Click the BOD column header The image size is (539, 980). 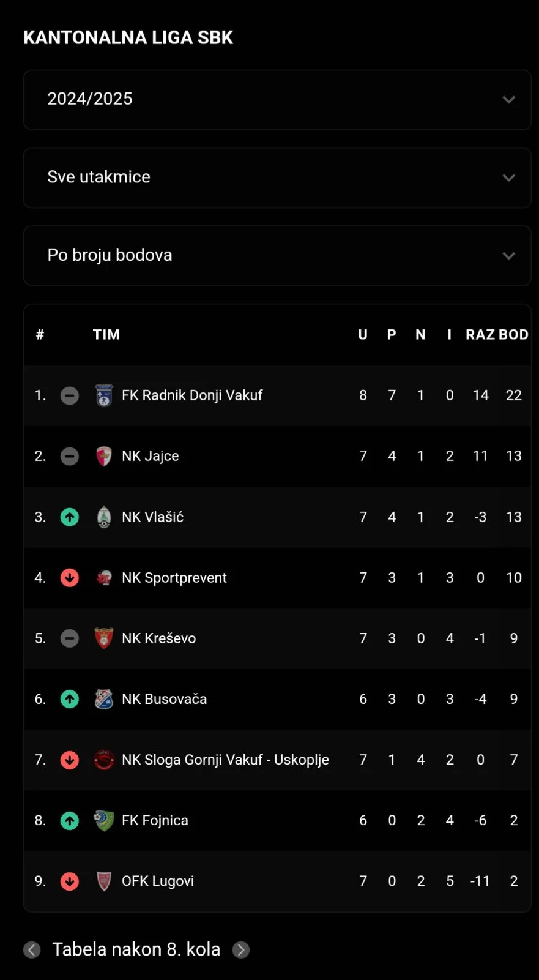pyautogui.click(x=514, y=335)
